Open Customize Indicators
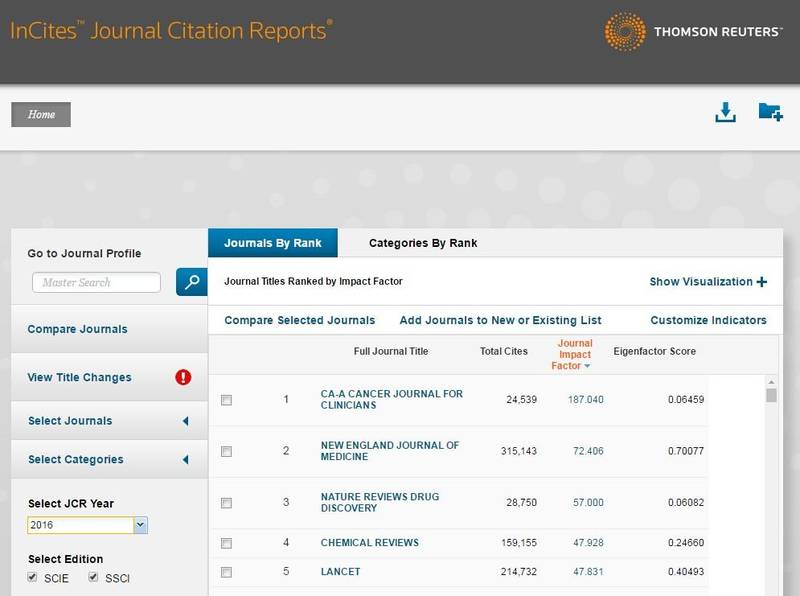800x596 pixels. pos(708,320)
